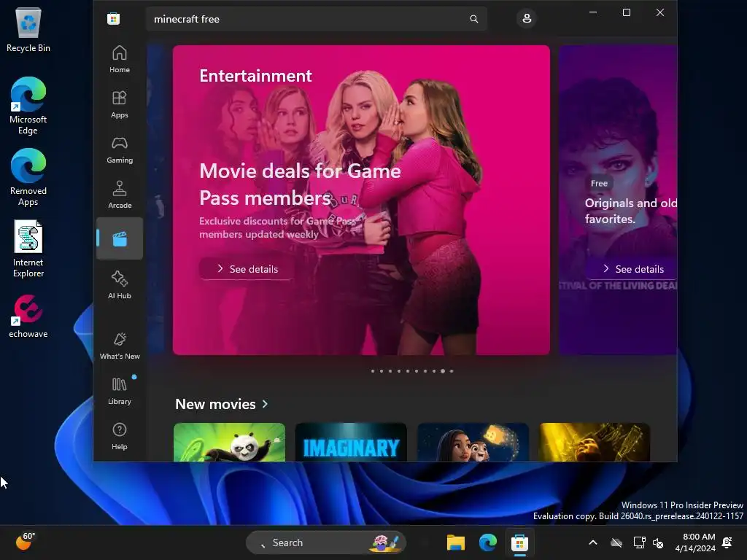Open the clock showing 8:00 AM

(x=695, y=542)
